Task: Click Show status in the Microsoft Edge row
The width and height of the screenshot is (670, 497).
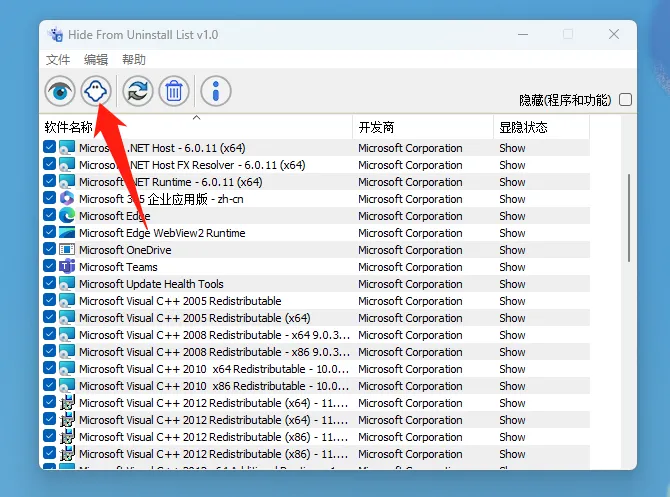Action: click(x=512, y=216)
